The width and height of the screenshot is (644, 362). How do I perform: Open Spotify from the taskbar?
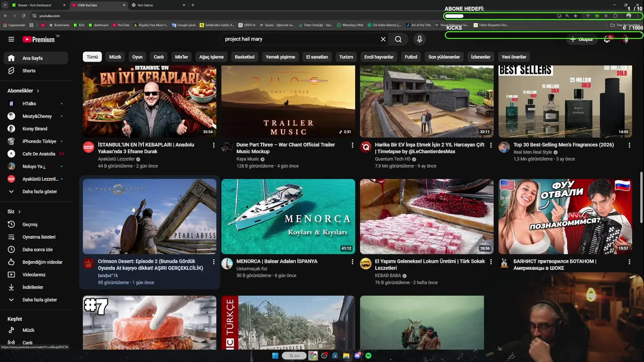point(368,356)
